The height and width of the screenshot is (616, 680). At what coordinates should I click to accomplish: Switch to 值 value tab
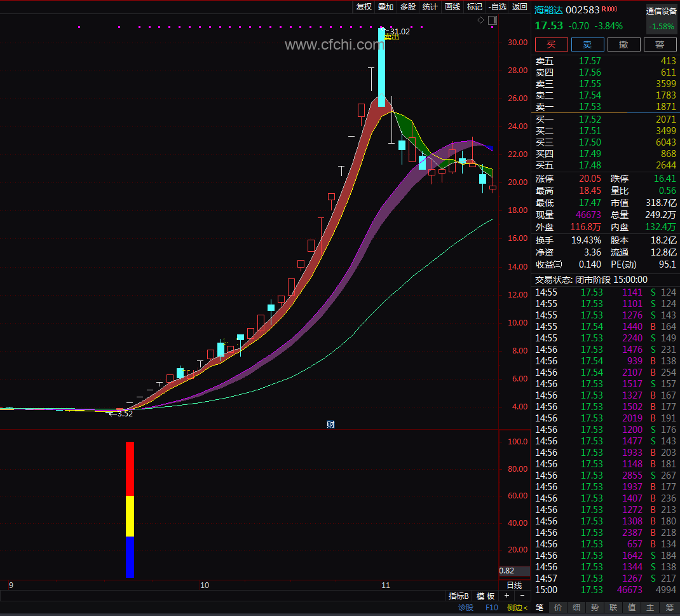coord(632,607)
